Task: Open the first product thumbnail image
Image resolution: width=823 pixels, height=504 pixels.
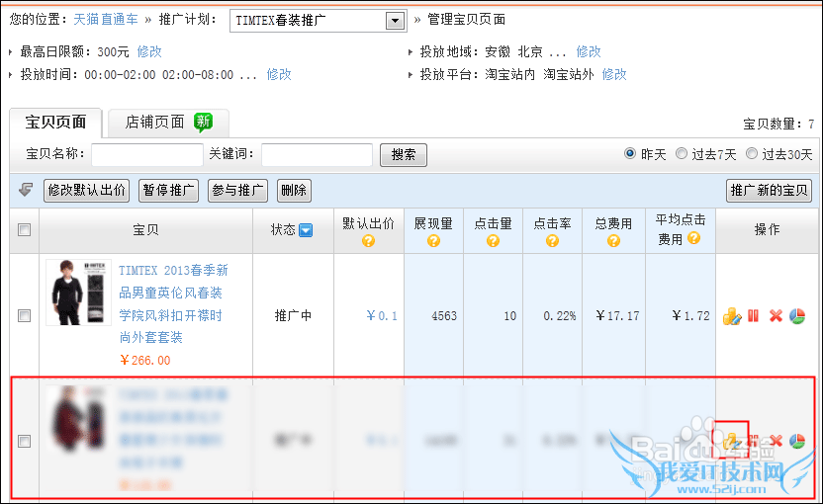Action: pyautogui.click(x=79, y=293)
